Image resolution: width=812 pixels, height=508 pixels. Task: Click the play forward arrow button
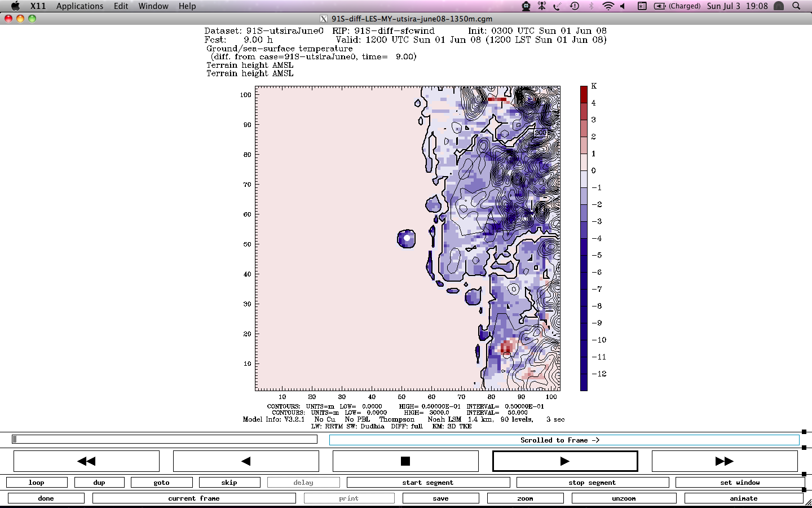[565, 461]
